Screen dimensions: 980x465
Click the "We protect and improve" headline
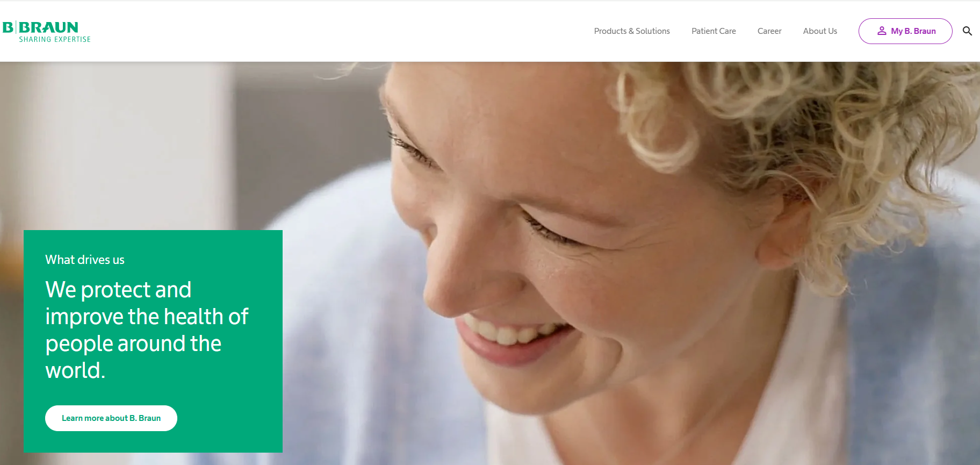(147, 330)
